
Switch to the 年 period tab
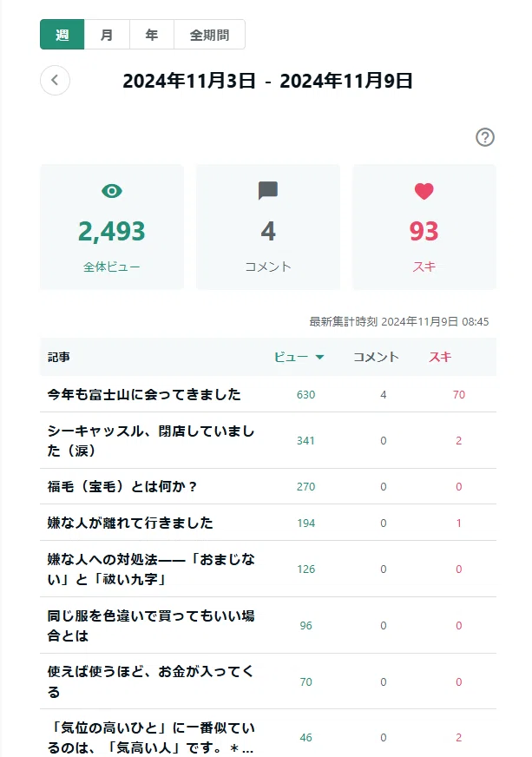pos(152,35)
